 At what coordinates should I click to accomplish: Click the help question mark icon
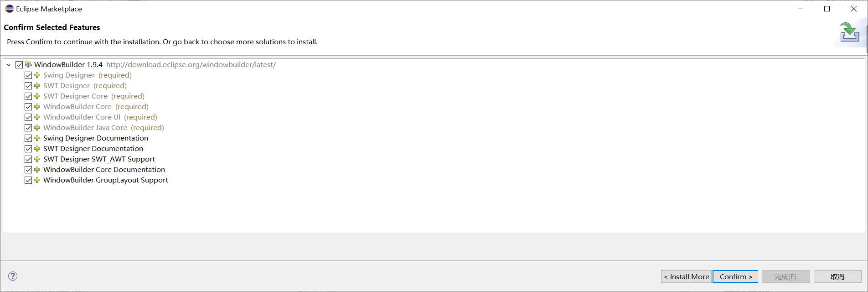coord(13,276)
